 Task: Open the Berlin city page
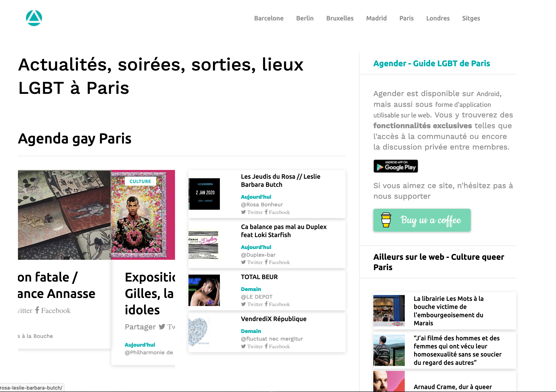point(305,18)
